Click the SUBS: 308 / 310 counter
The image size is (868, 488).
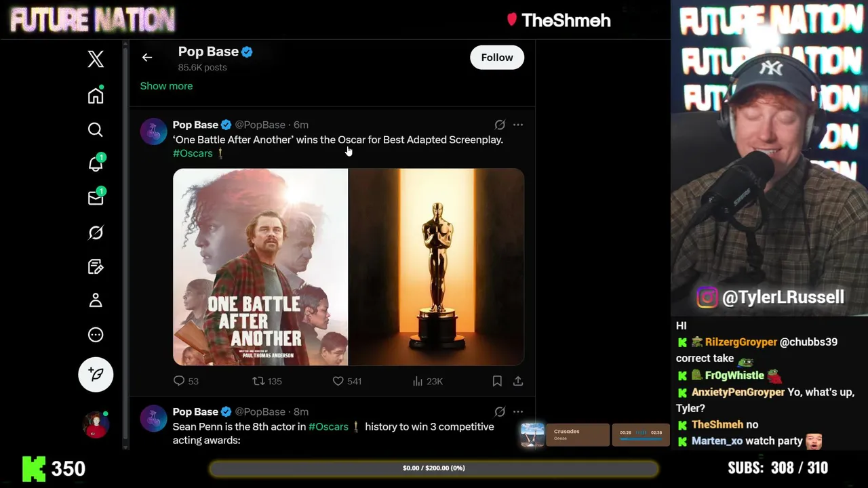pos(778,468)
